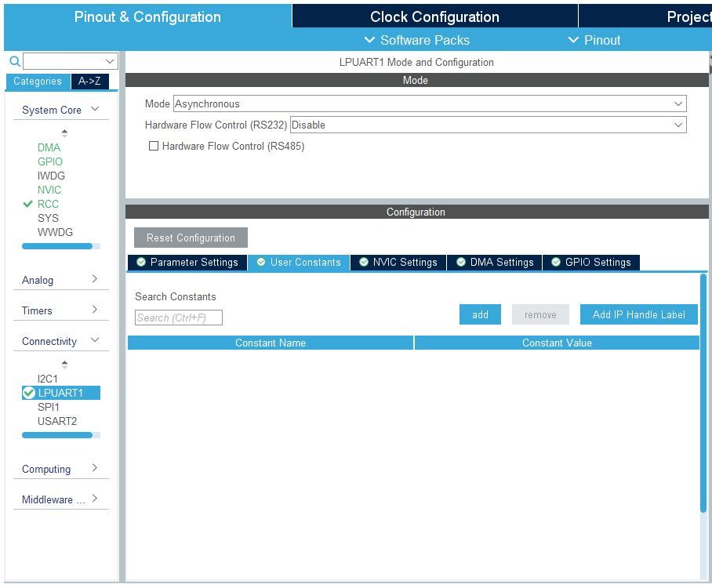Select GPIO in System Core list

pos(50,162)
